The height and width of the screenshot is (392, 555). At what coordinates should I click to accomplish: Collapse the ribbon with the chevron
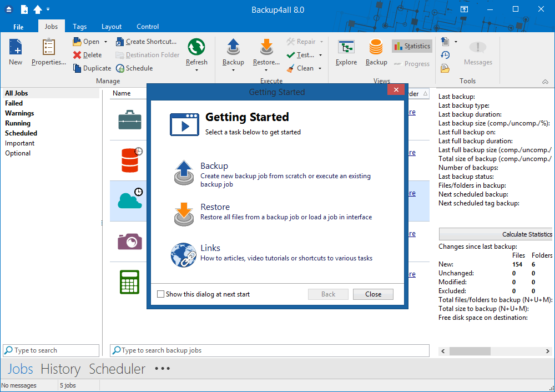click(x=545, y=82)
